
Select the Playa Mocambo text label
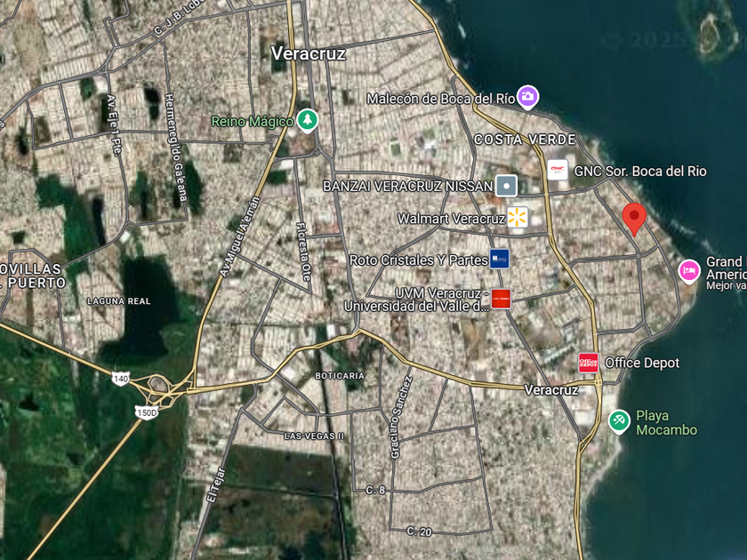click(x=666, y=422)
